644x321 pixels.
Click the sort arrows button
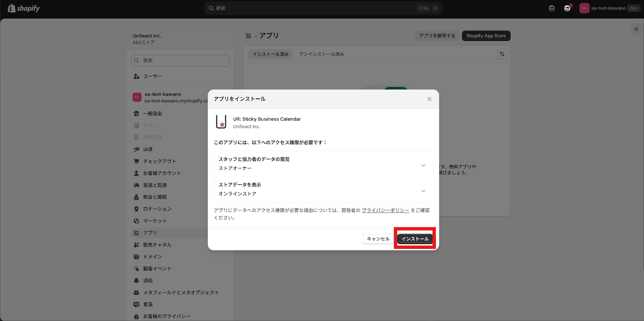(502, 54)
